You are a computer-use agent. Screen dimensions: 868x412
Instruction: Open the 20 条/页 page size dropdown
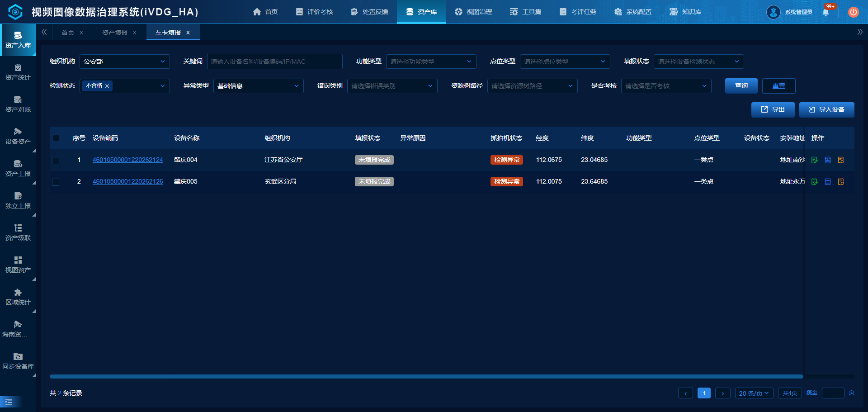[754, 393]
